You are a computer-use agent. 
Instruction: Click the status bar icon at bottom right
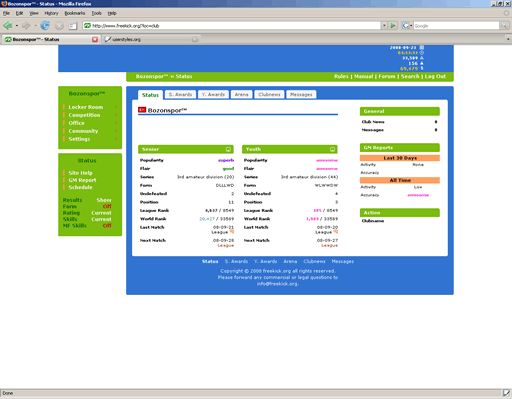[x=506, y=393]
